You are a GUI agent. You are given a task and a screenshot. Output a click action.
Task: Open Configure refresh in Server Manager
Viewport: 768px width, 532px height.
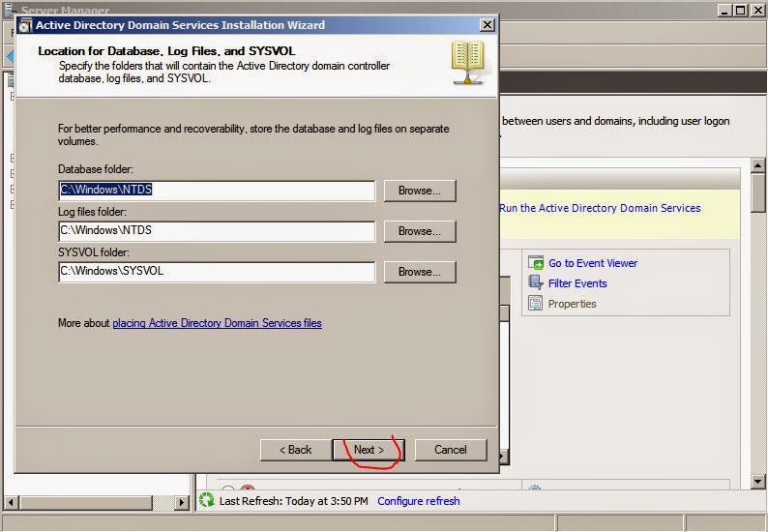pyautogui.click(x=418, y=501)
